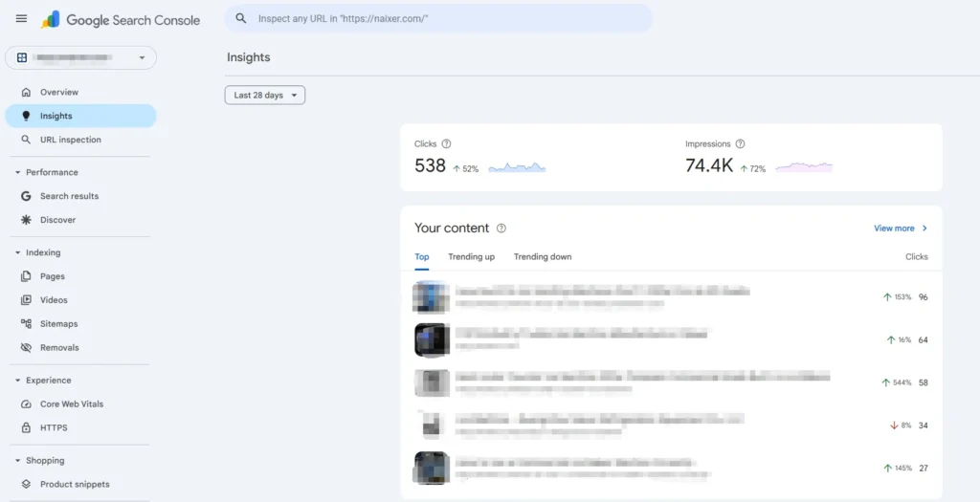
Task: Click the Google G icon for Search results
Action: pyautogui.click(x=26, y=196)
